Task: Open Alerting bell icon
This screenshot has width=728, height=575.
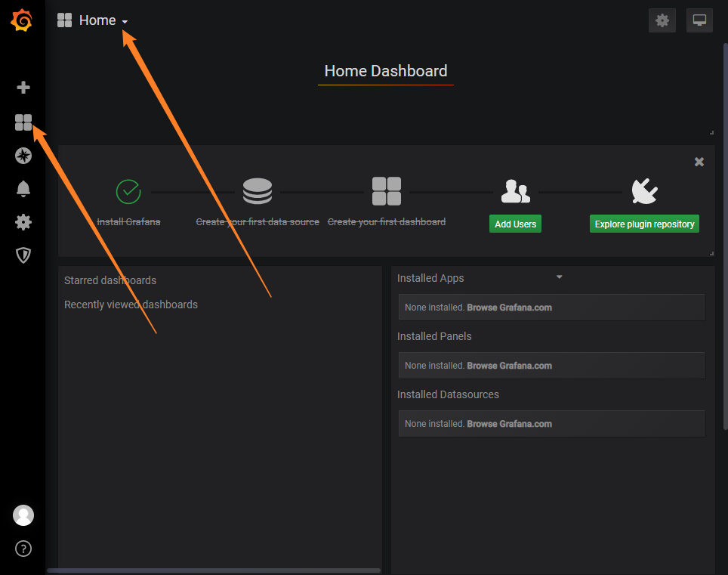Action: coord(23,189)
